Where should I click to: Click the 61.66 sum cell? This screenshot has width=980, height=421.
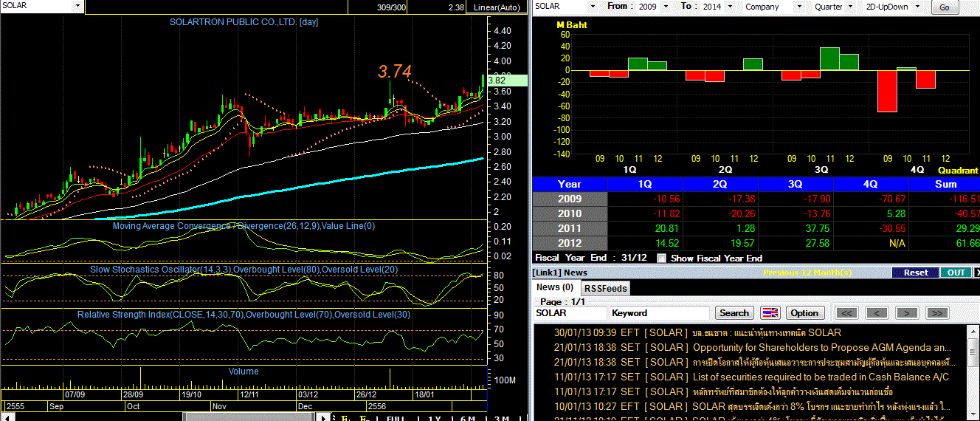pos(945,243)
